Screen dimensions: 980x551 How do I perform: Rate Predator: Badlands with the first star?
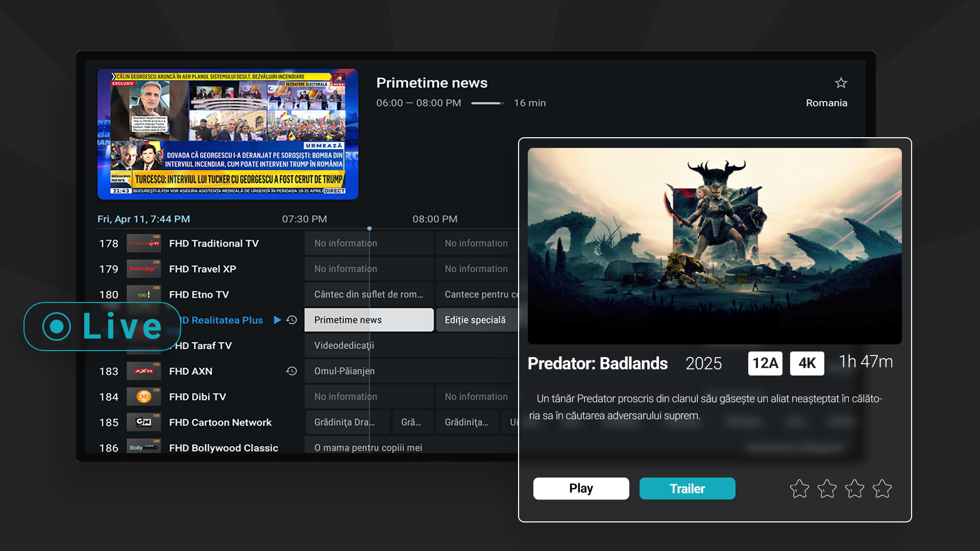(x=800, y=489)
